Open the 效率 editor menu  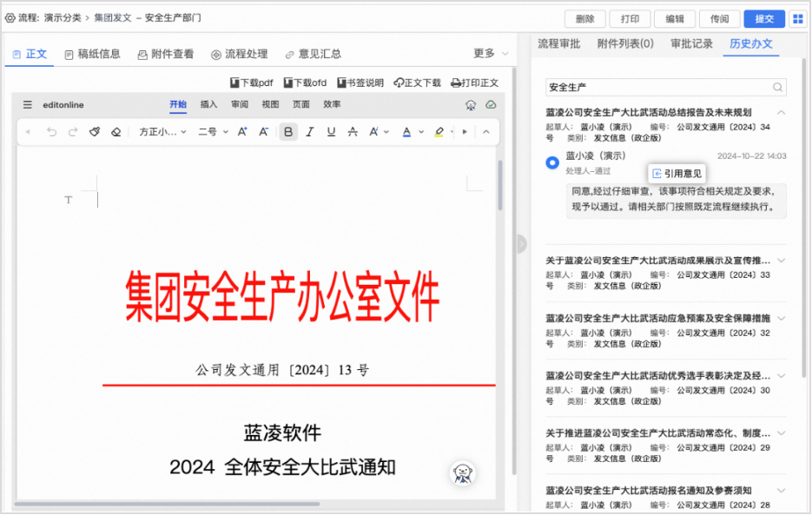pos(332,105)
